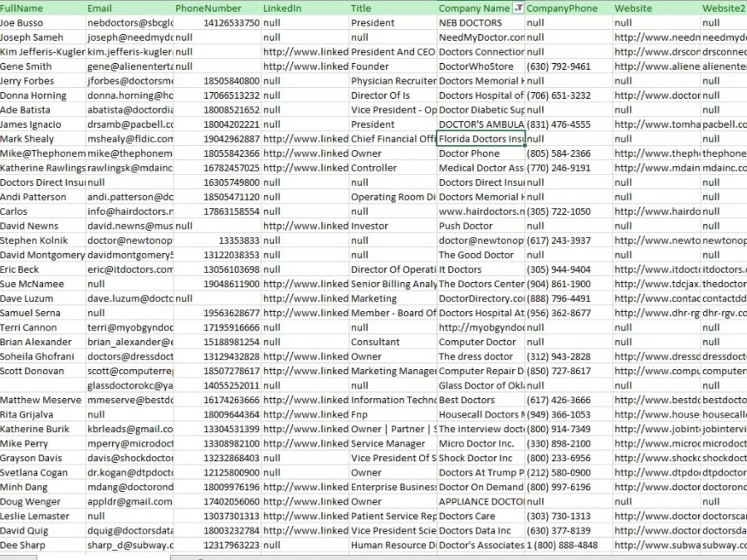Select the FullName column header cell
Viewport: 747px width, 560px height.
tap(43, 8)
